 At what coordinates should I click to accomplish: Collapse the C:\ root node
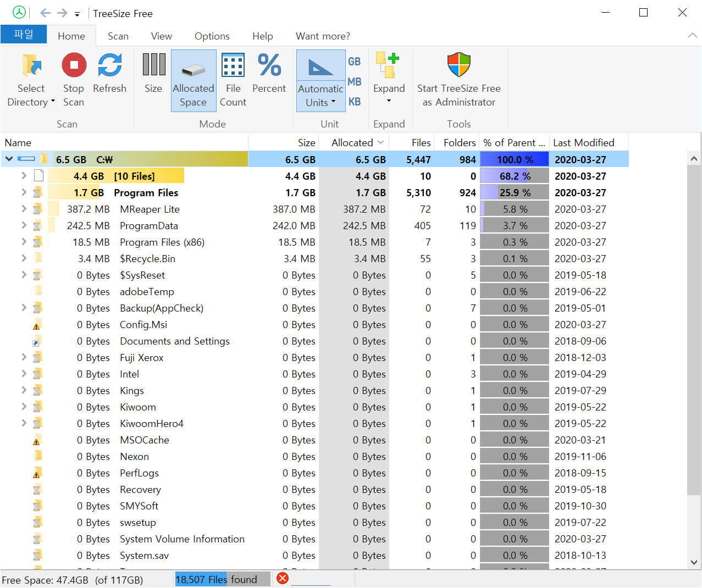9,159
